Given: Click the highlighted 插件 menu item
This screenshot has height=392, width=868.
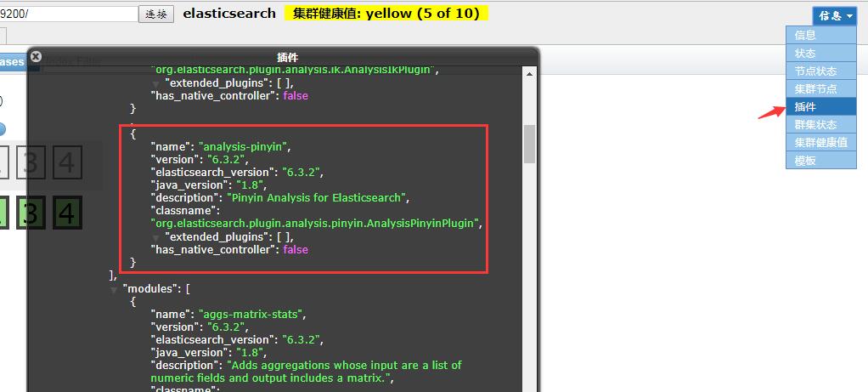Looking at the screenshot, I should [821, 106].
